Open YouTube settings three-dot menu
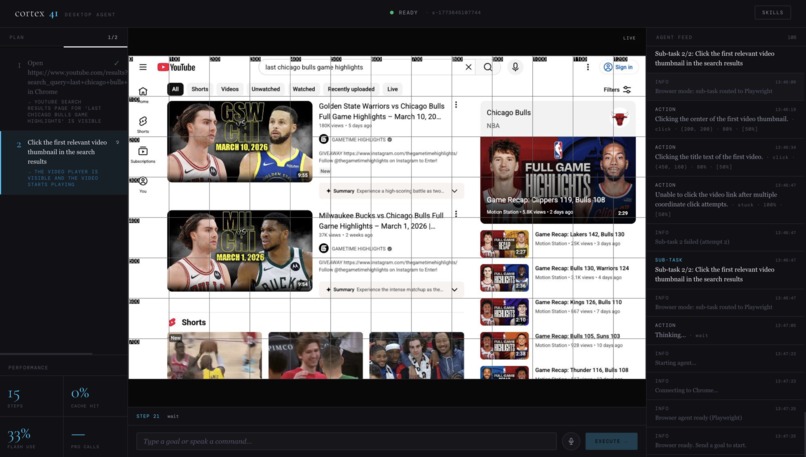 pos(588,67)
